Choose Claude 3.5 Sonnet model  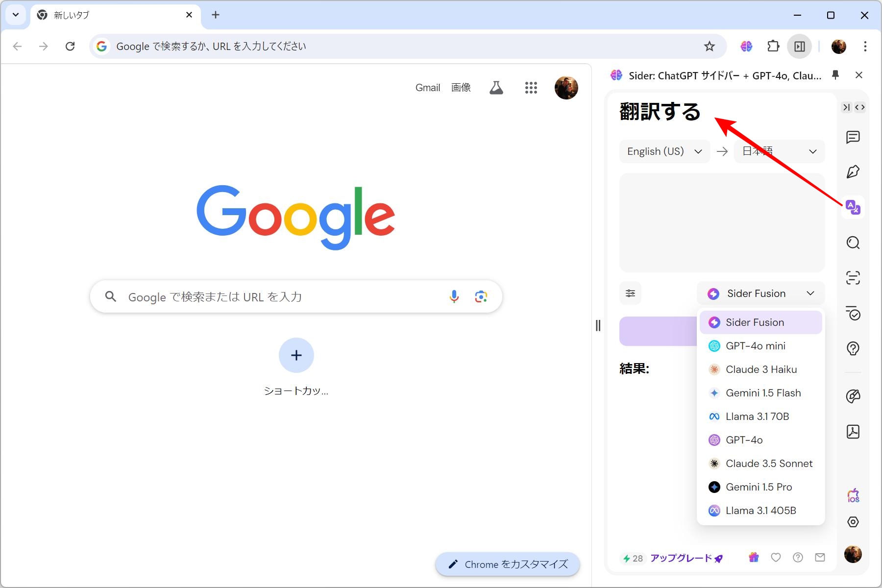(760, 464)
